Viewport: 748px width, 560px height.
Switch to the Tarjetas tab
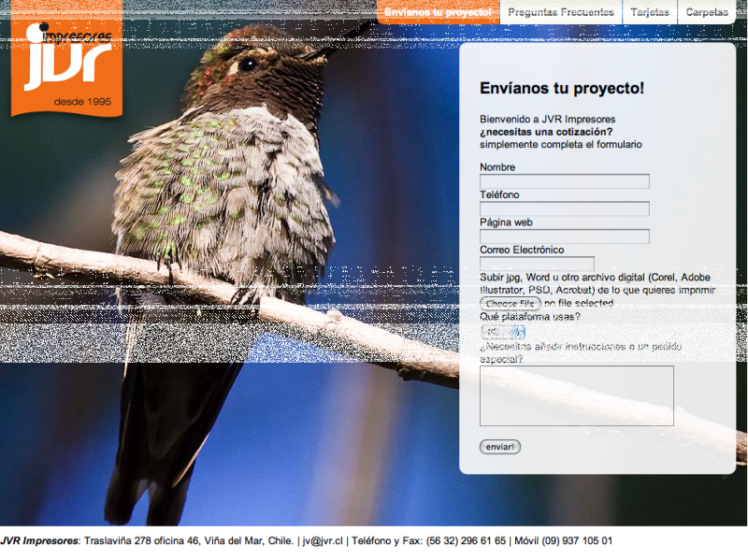click(x=650, y=12)
